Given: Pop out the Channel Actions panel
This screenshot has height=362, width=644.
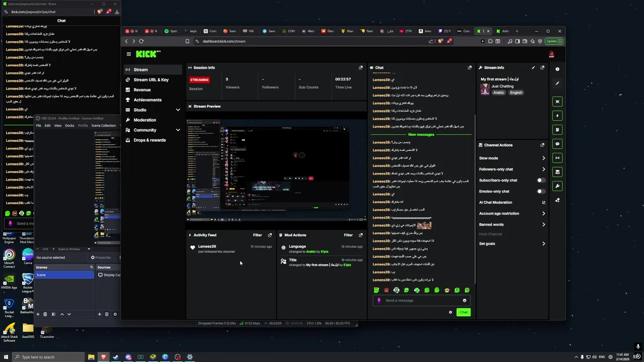Looking at the screenshot, I should tap(542, 145).
